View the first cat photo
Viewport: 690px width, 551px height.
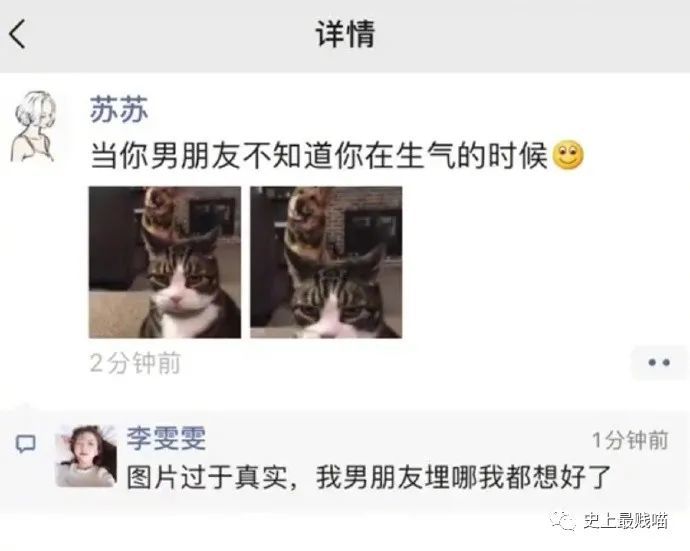(x=165, y=262)
